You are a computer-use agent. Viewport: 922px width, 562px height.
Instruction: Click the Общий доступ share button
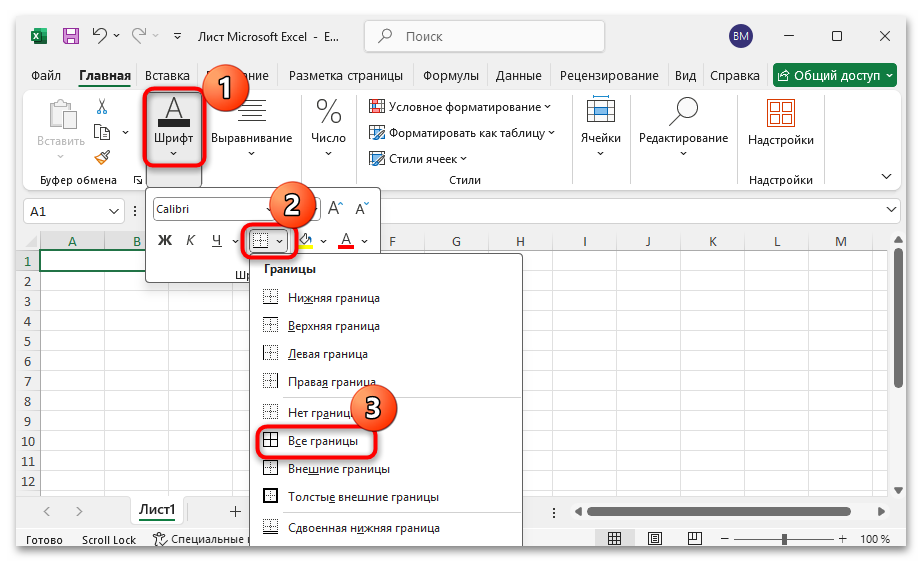(834, 75)
